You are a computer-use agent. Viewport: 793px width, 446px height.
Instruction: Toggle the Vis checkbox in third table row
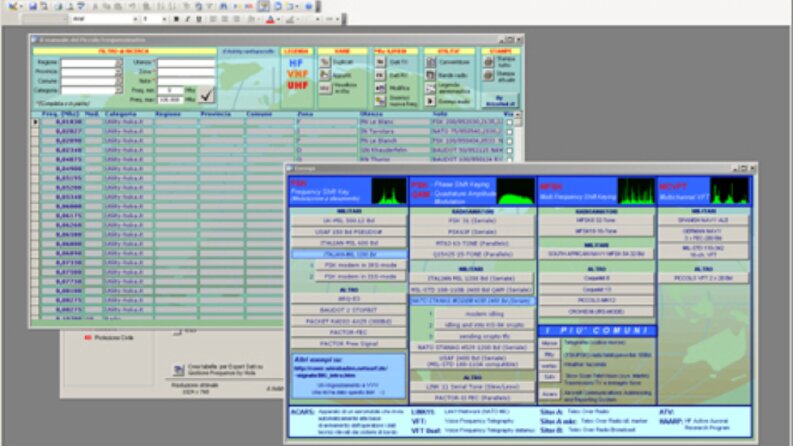pyautogui.click(x=509, y=141)
